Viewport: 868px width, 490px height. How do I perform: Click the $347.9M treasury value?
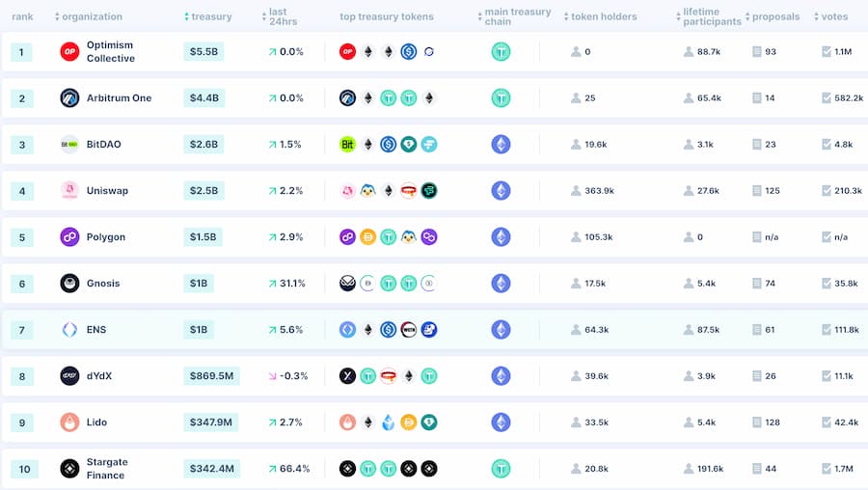point(211,422)
